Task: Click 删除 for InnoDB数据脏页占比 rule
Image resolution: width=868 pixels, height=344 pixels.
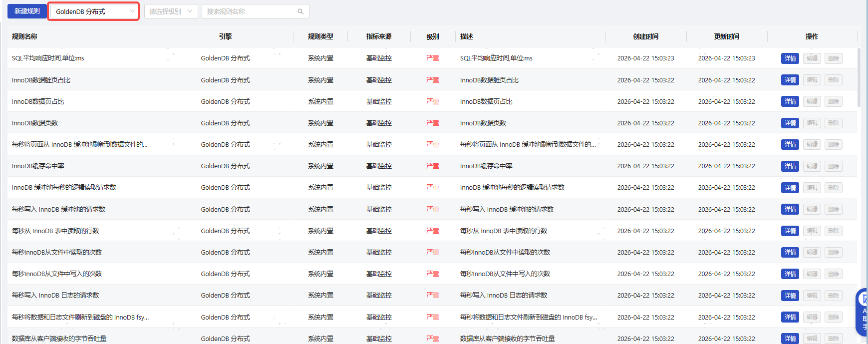Action: pyautogui.click(x=834, y=80)
